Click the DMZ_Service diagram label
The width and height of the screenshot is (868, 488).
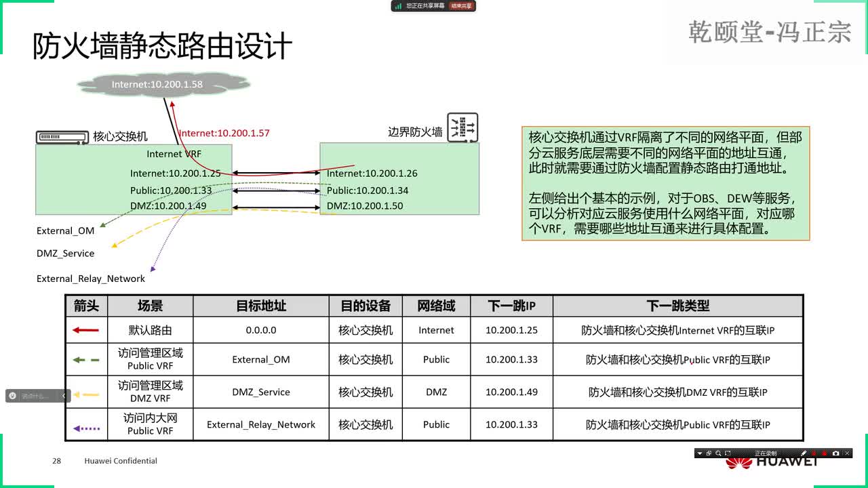[x=66, y=253]
